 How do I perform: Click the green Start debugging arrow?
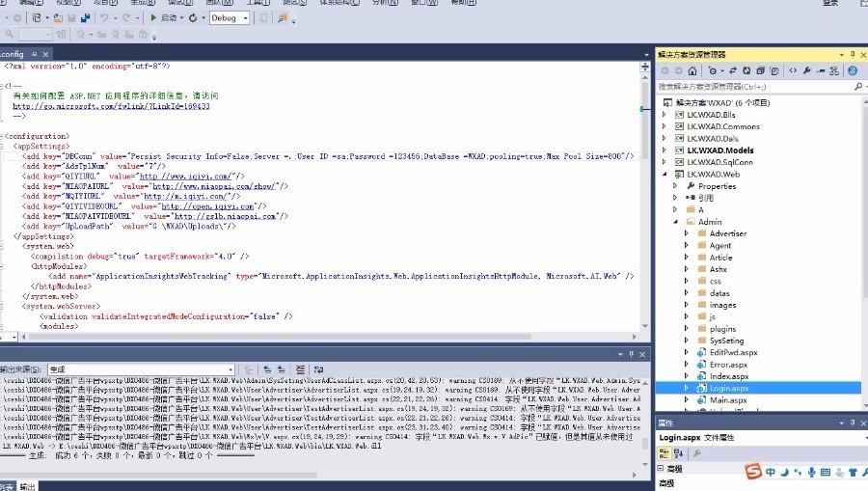point(153,17)
